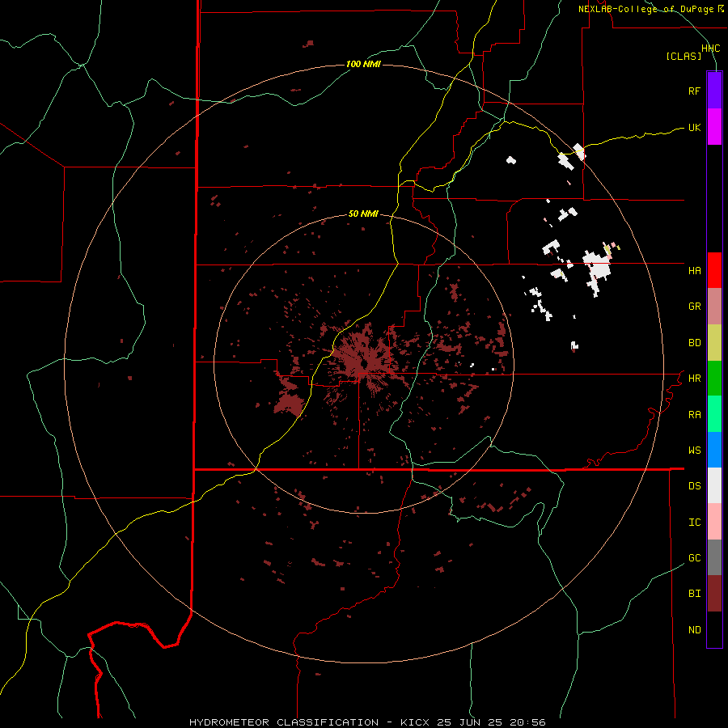Click the GR label text in legend
The width and height of the screenshot is (728, 728).
(694, 307)
